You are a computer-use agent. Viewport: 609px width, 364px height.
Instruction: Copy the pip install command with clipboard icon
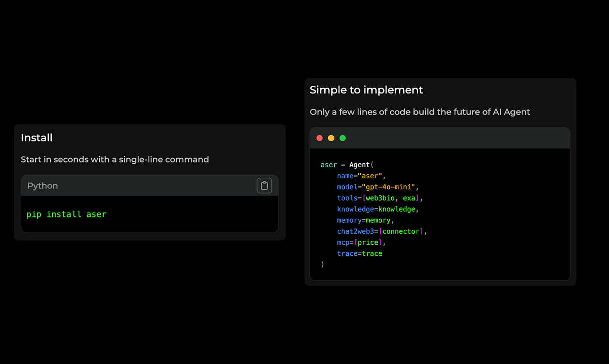click(264, 185)
